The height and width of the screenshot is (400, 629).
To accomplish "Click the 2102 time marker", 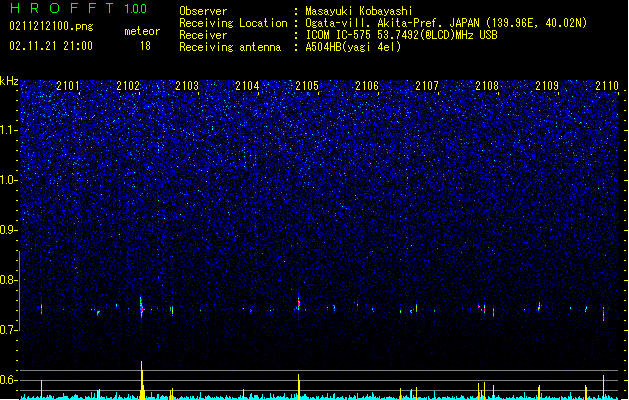I will pos(128,86).
